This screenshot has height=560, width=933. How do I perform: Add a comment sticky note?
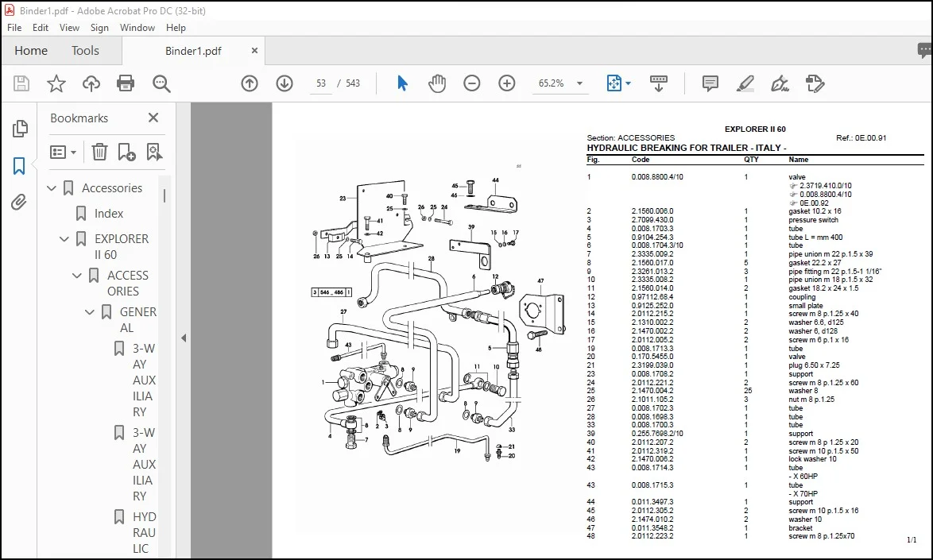[710, 83]
